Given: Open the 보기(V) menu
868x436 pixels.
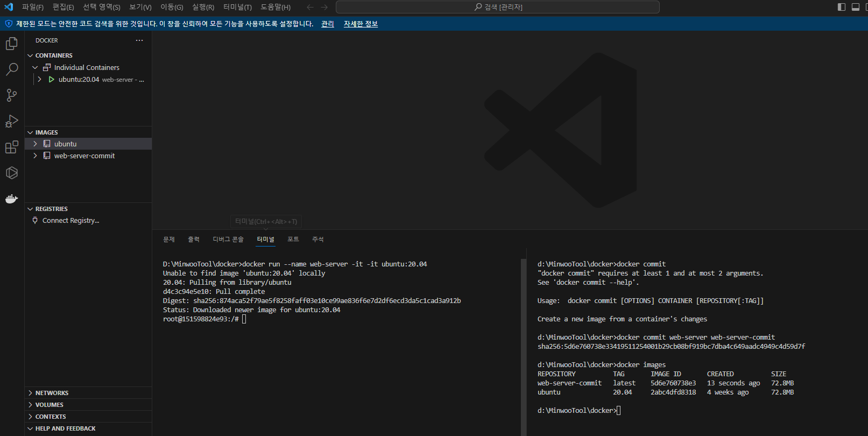Looking at the screenshot, I should pyautogui.click(x=140, y=7).
